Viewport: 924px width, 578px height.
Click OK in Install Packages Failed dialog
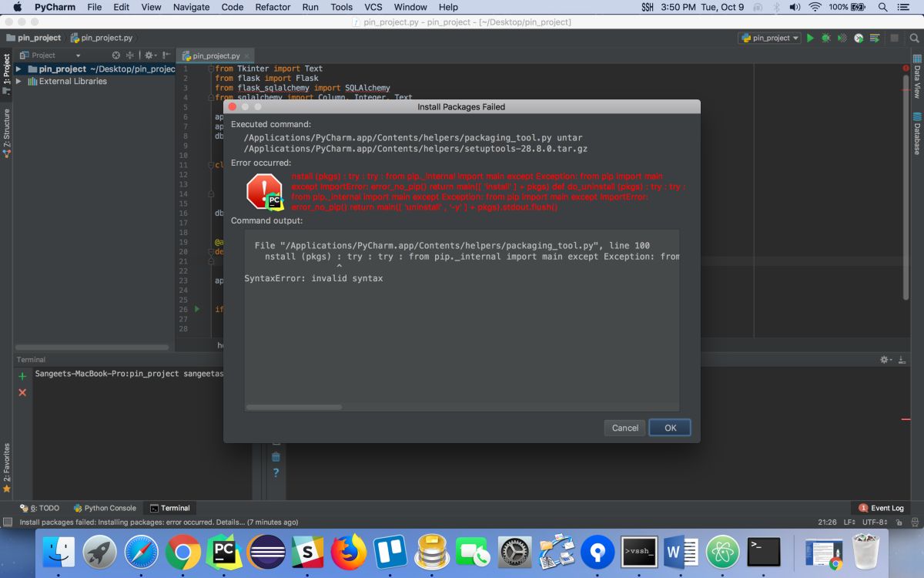pyautogui.click(x=670, y=428)
